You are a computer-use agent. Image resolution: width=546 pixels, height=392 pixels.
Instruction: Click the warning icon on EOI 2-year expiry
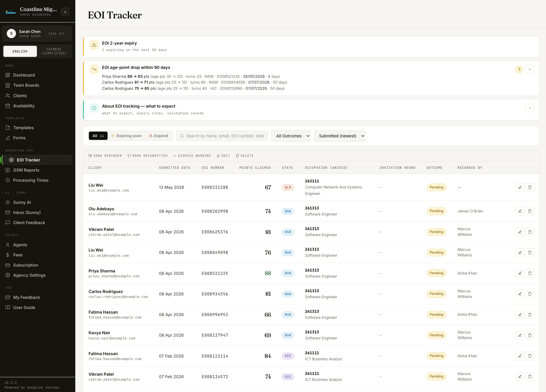pos(94,45)
